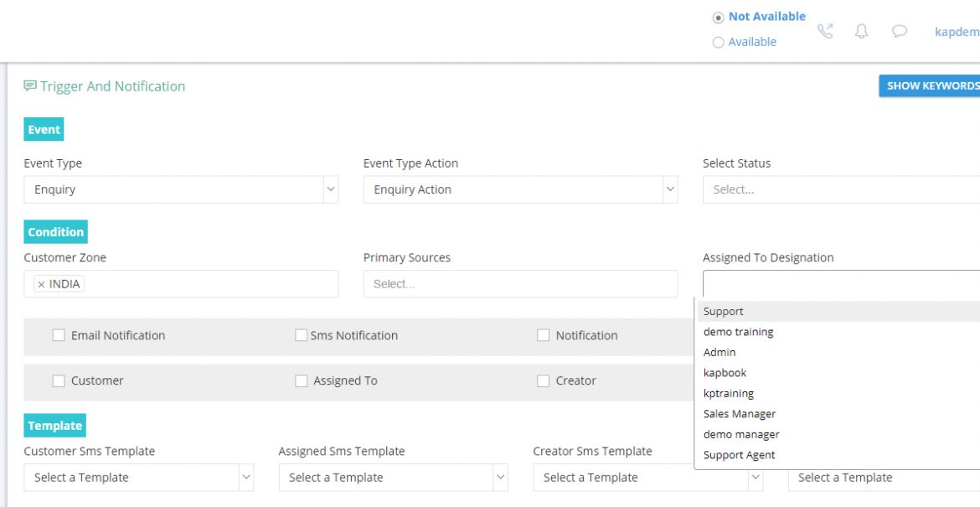Choose Support from designation list
The width and height of the screenshot is (980, 507).
click(838, 312)
